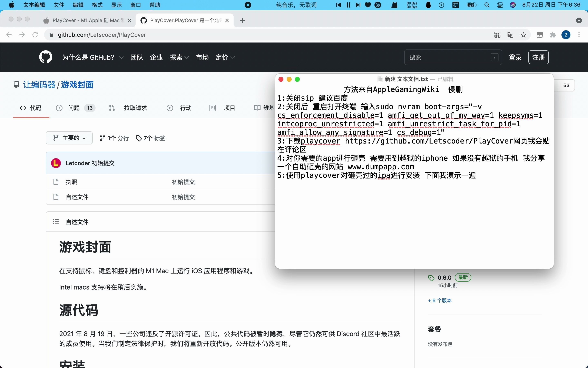Expand the 为什么是 GitHub? dropdown
This screenshot has width=588, height=368.
[92, 57]
